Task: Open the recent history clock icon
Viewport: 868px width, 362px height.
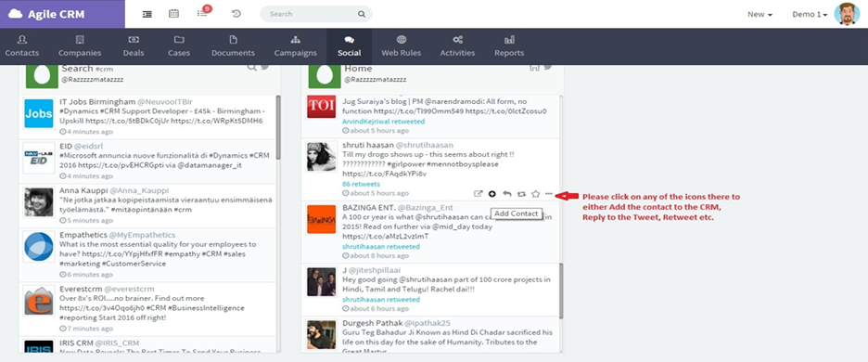Action: pyautogui.click(x=236, y=13)
